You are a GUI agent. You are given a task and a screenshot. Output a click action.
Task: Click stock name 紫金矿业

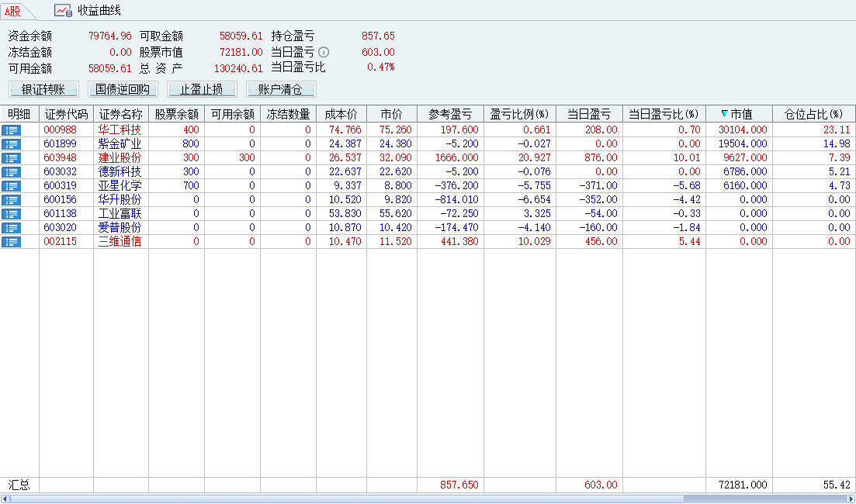pyautogui.click(x=120, y=144)
